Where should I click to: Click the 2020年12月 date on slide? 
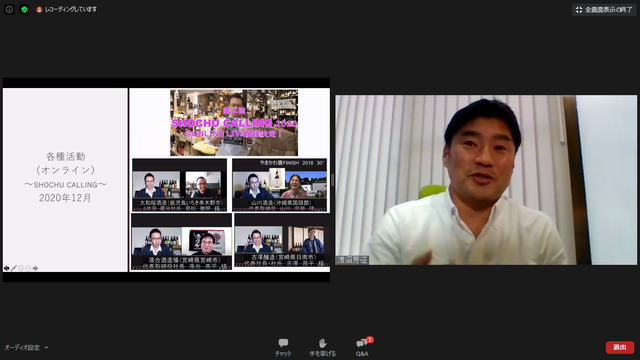(x=65, y=198)
